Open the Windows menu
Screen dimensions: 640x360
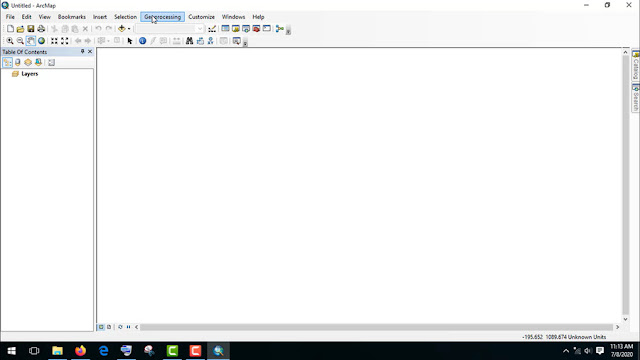tap(233, 17)
